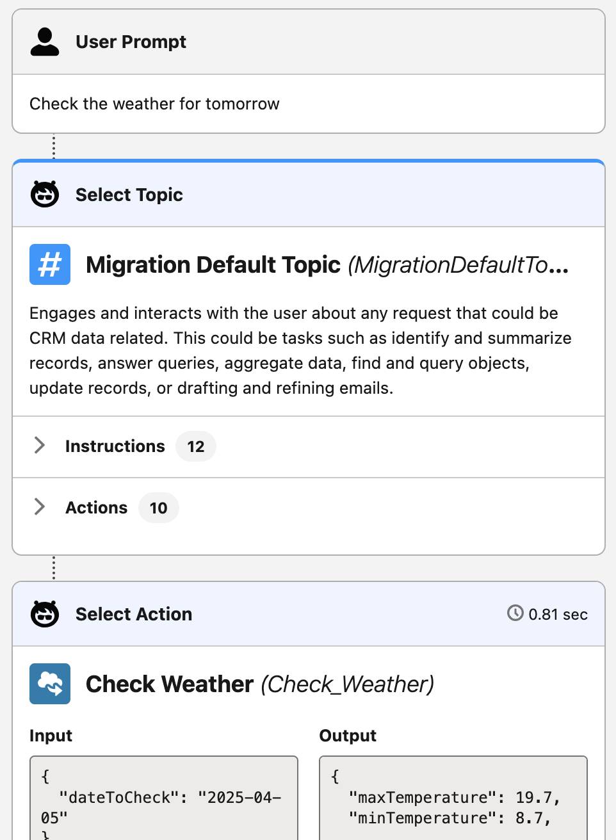Select the Einstein bot icon beside Select Topic
616x840 pixels.
[x=44, y=193]
